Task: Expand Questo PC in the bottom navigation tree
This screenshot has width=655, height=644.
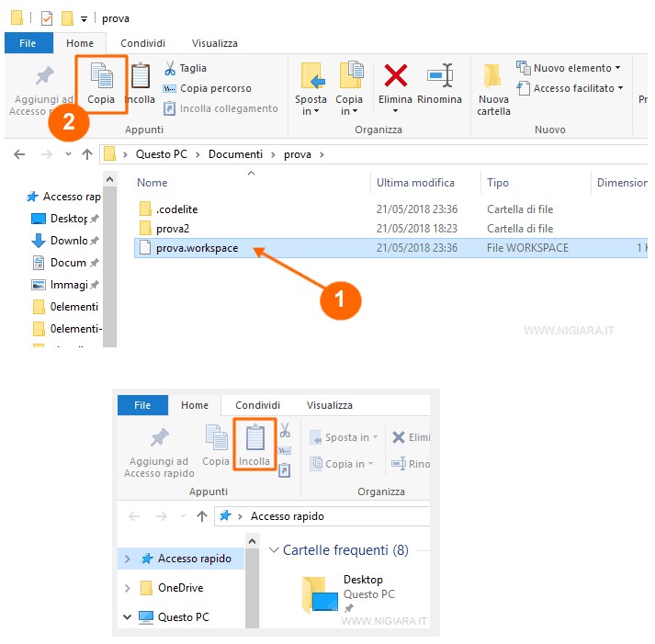Action: pyautogui.click(x=128, y=617)
